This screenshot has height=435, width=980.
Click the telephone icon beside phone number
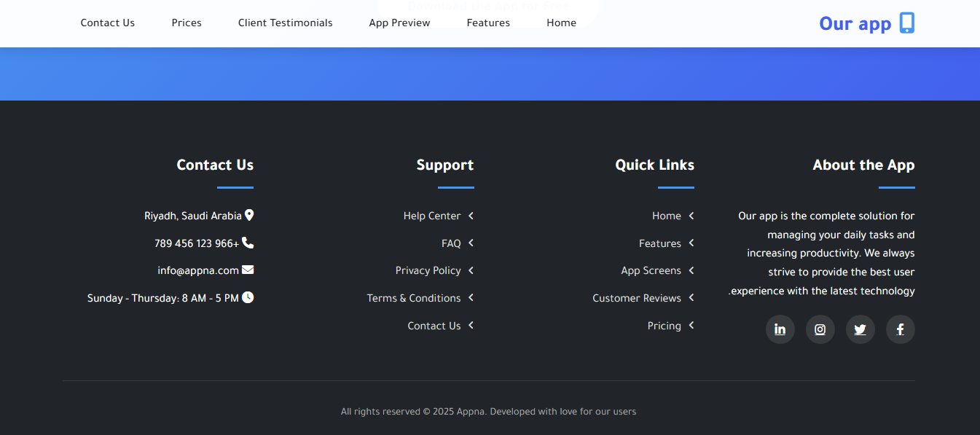click(248, 243)
